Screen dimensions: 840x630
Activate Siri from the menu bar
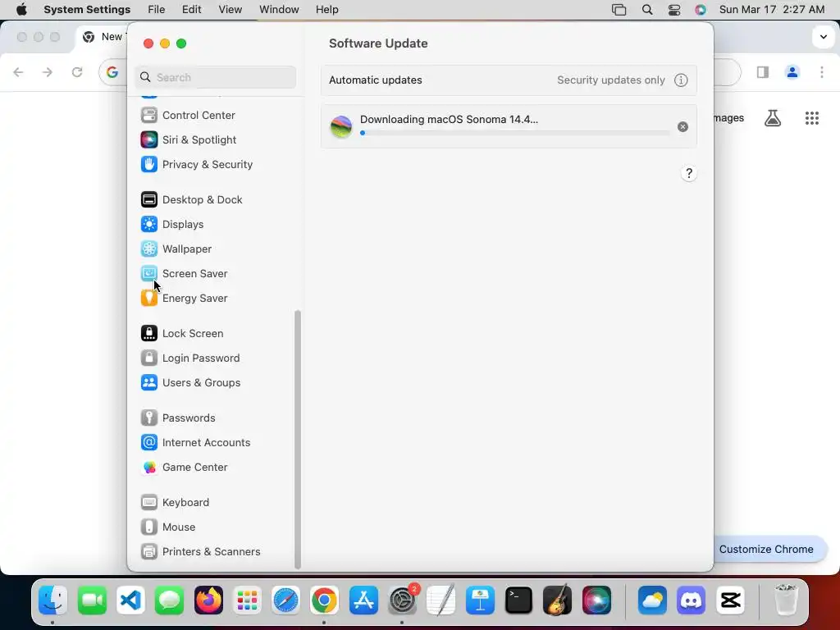click(701, 10)
